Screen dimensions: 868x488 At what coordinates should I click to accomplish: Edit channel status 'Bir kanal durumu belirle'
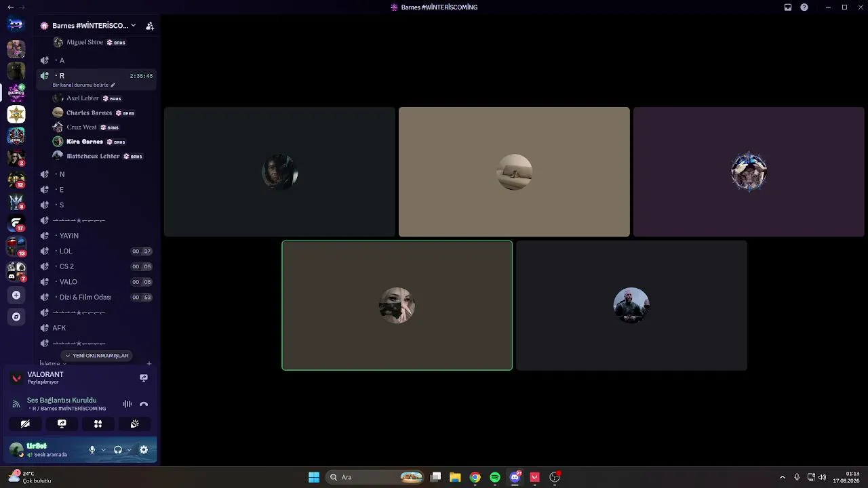pyautogui.click(x=84, y=85)
